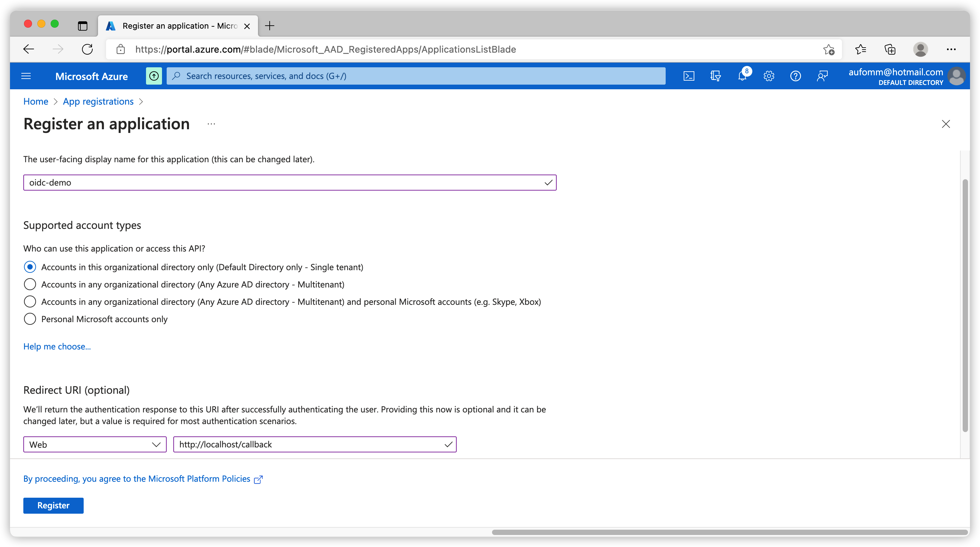The height and width of the screenshot is (547, 980).
Task: Go to the Home breadcrumb
Action: tap(36, 102)
